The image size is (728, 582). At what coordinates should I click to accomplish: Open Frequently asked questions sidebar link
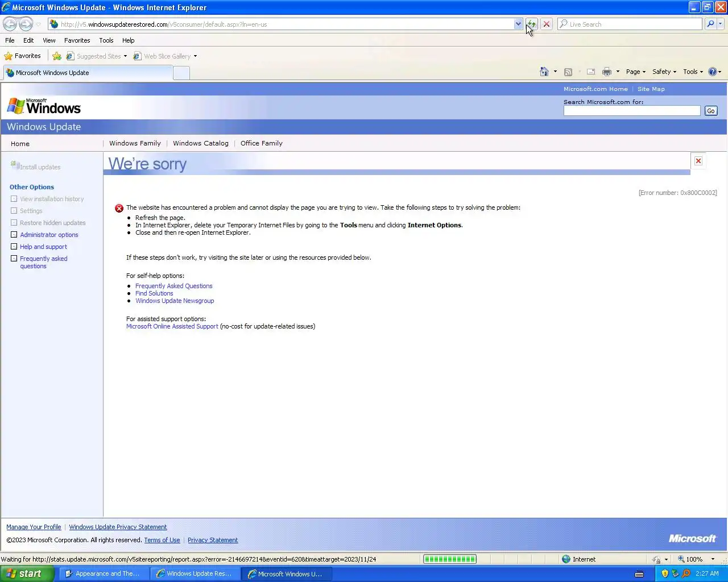click(x=43, y=262)
